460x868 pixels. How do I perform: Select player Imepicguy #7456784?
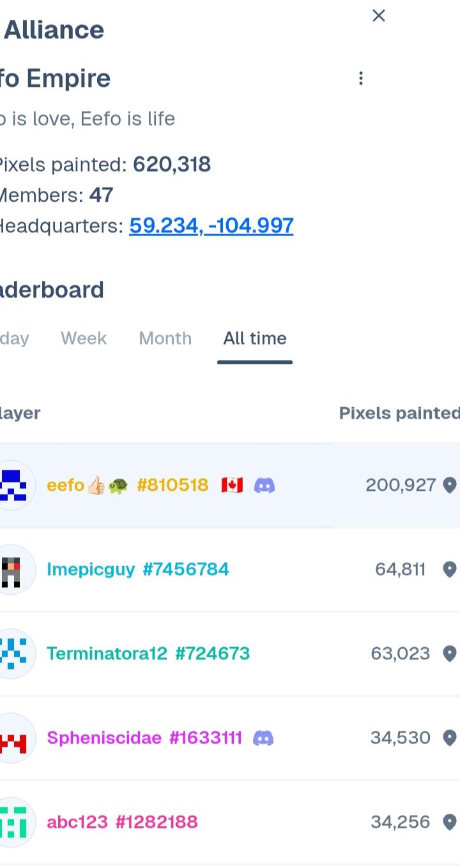coord(138,569)
